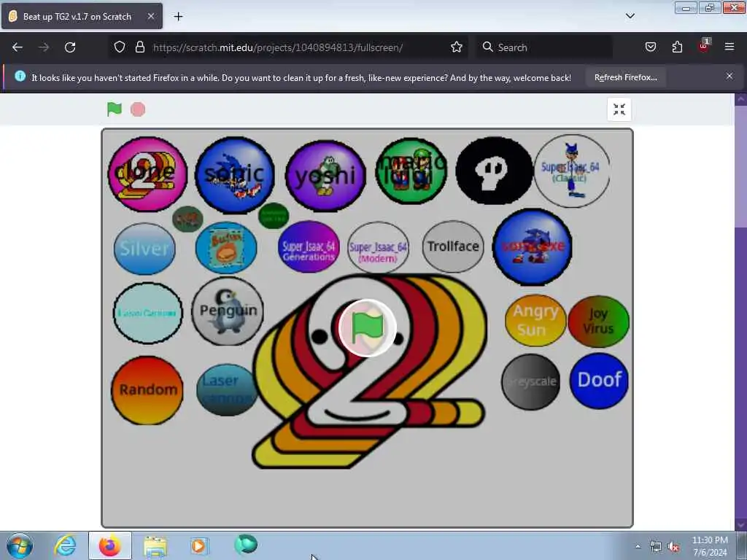Click the muted volume tray icon

coord(673,547)
